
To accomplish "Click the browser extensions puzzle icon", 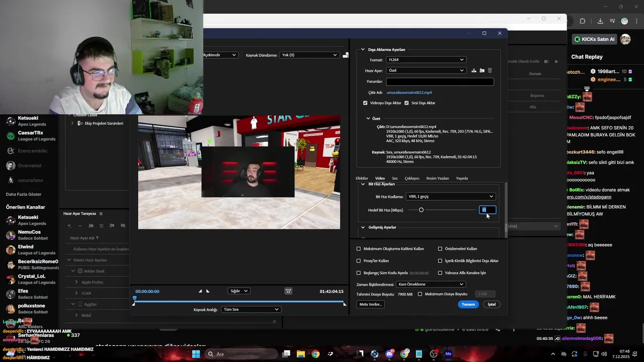I will [x=582, y=21].
